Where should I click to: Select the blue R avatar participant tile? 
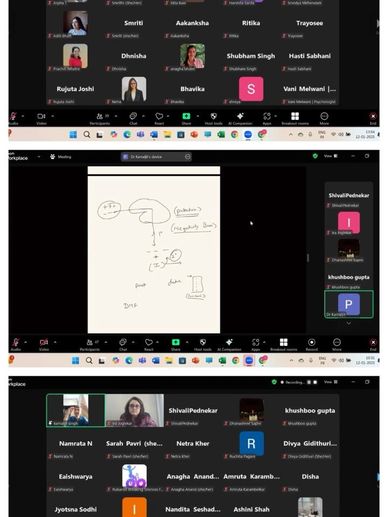[252, 443]
